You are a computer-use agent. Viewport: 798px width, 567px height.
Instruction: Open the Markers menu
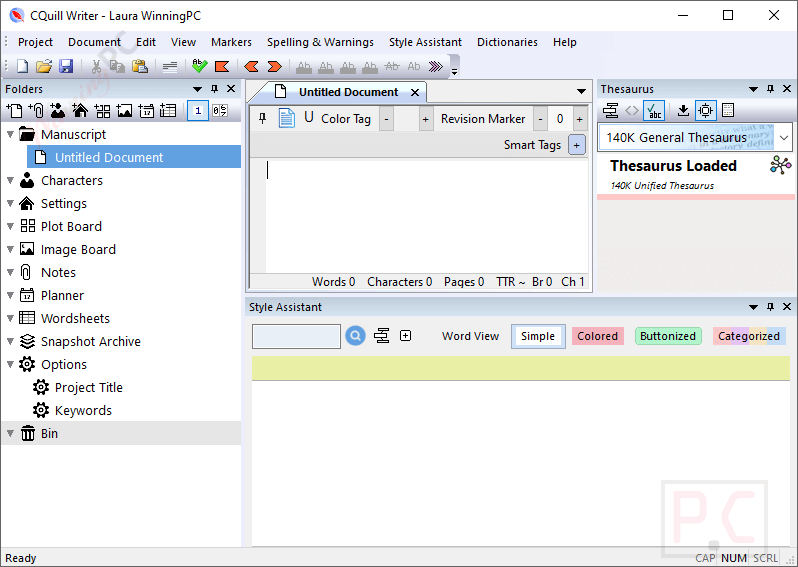click(231, 42)
